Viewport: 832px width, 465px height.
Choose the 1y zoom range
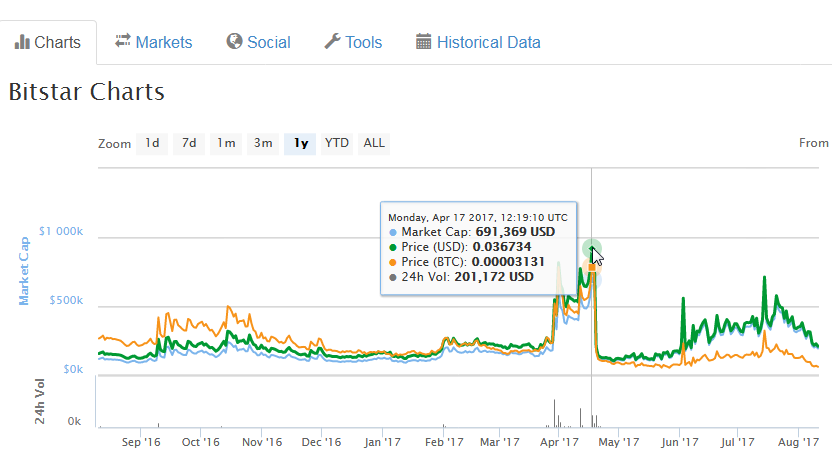pos(300,143)
